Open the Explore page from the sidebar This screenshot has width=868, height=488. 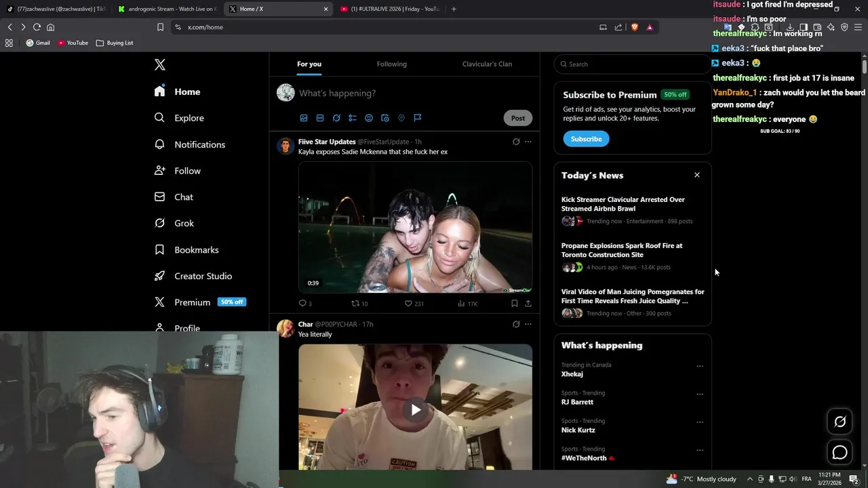pos(179,118)
